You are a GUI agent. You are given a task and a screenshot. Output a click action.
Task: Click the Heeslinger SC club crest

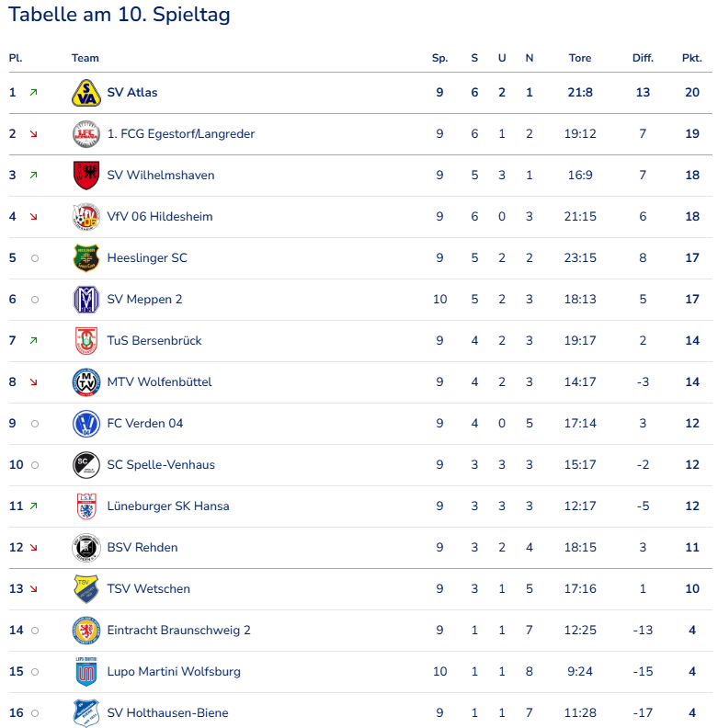coord(85,258)
